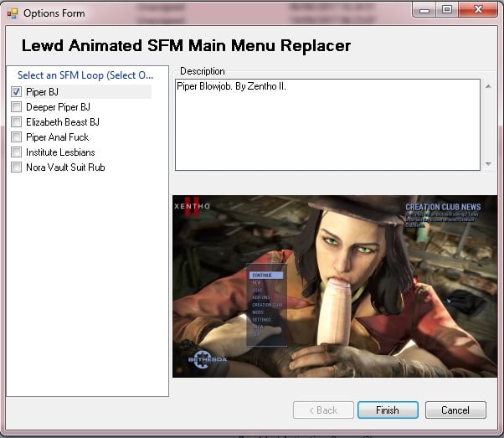Maximize the Options Form window

(x=447, y=10)
